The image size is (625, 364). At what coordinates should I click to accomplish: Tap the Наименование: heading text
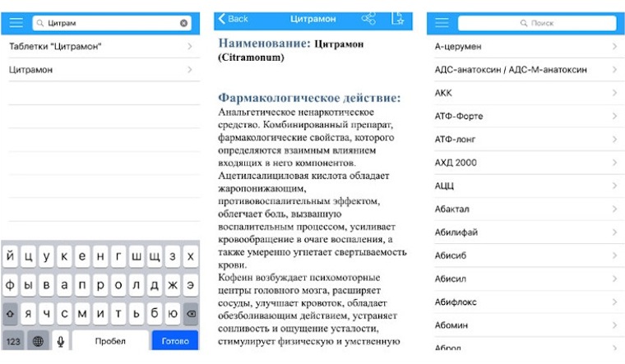[x=264, y=43]
